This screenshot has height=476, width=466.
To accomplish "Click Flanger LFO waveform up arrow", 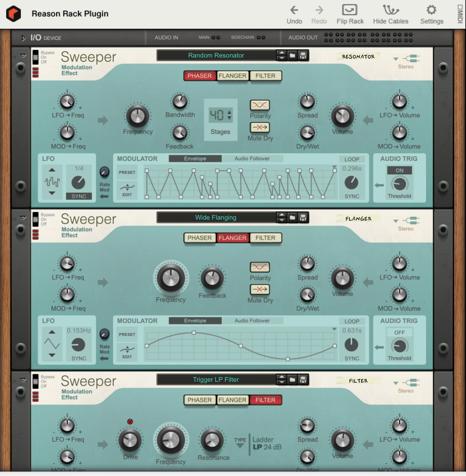I will point(52,332).
